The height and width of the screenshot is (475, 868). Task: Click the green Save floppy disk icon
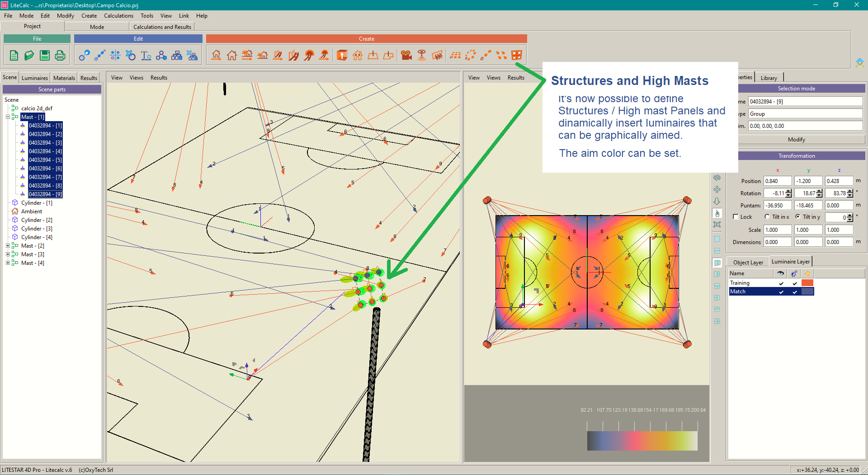click(45, 56)
